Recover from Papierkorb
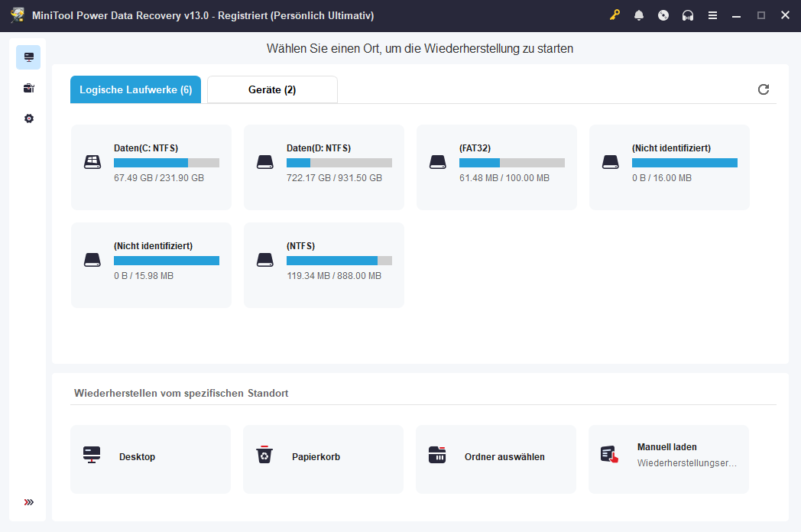This screenshot has height=532, width=801. (x=323, y=459)
